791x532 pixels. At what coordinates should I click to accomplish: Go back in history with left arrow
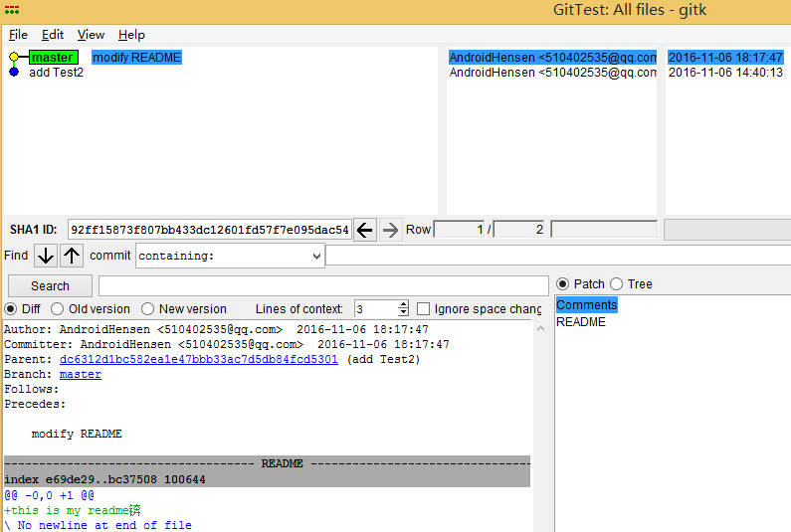coord(365,230)
